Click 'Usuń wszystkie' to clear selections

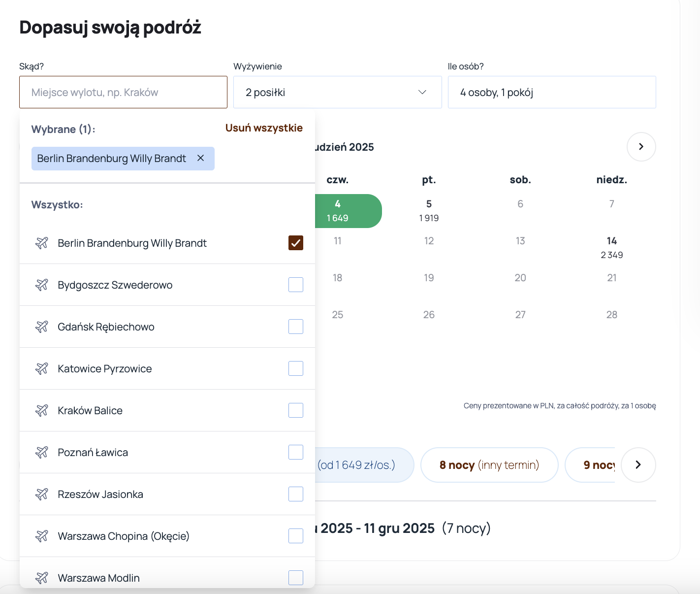pos(264,128)
